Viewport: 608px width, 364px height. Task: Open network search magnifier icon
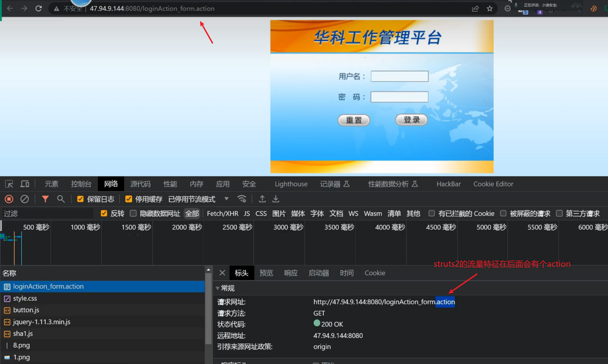61,199
